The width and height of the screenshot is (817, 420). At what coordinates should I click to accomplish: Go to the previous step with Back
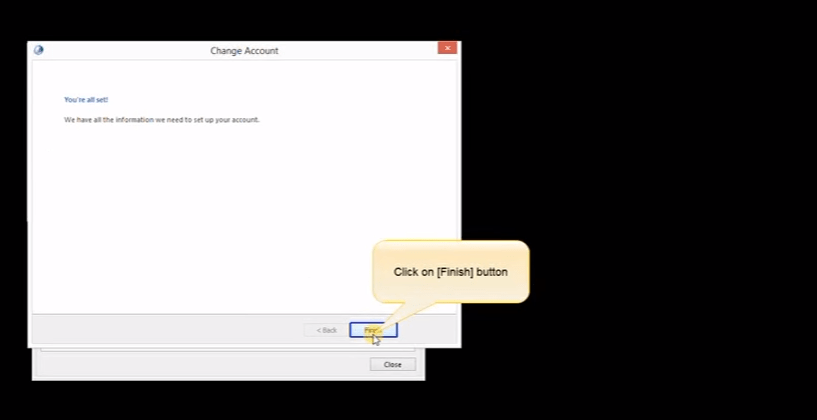(x=327, y=330)
